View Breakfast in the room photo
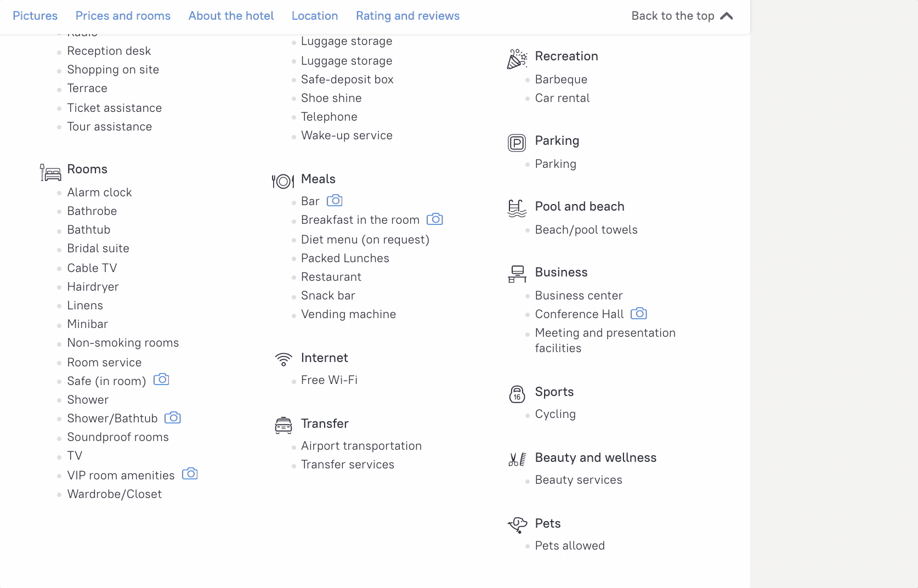 (435, 219)
